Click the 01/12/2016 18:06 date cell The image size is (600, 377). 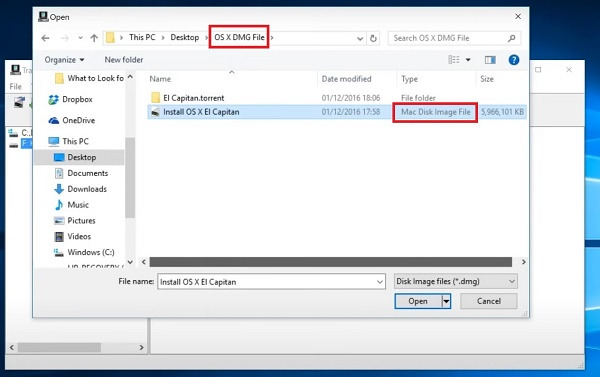(351, 98)
